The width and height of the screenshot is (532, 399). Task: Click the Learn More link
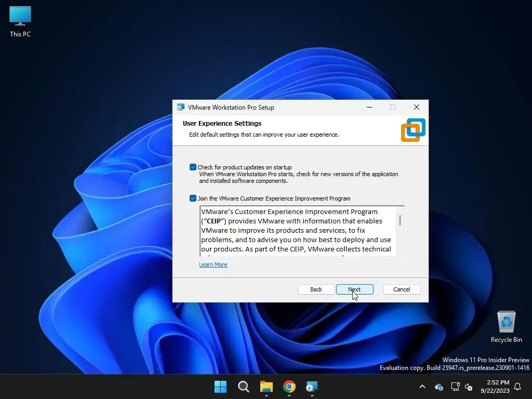213,264
